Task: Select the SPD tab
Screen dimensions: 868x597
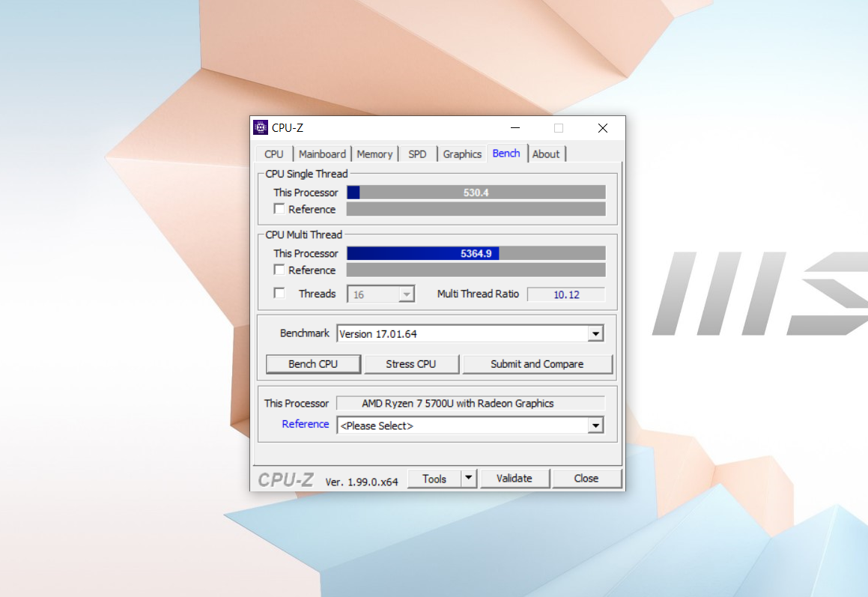Action: point(417,154)
